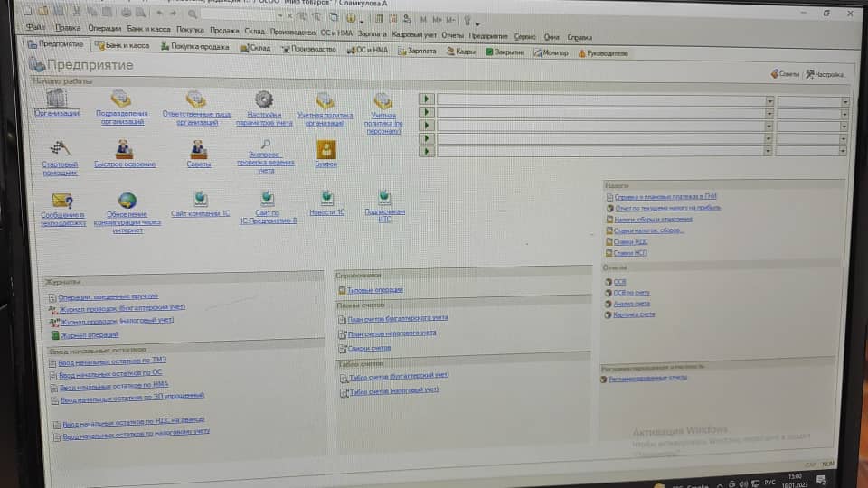Open the Сервис menu

point(524,36)
